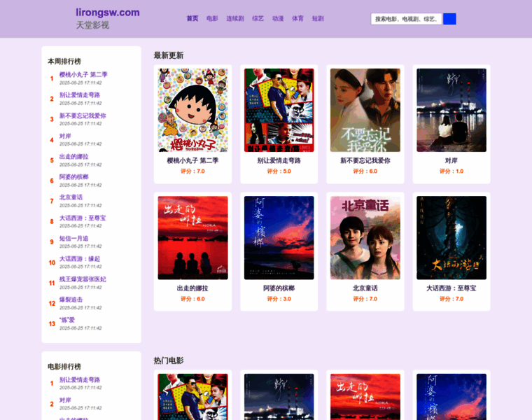Switch to the 综艺 nav item
The width and height of the screenshot is (532, 420).
[258, 19]
